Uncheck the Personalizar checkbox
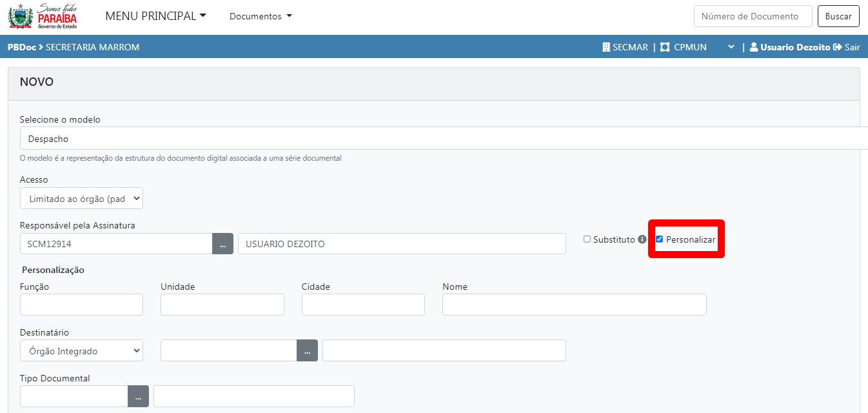 tap(659, 239)
